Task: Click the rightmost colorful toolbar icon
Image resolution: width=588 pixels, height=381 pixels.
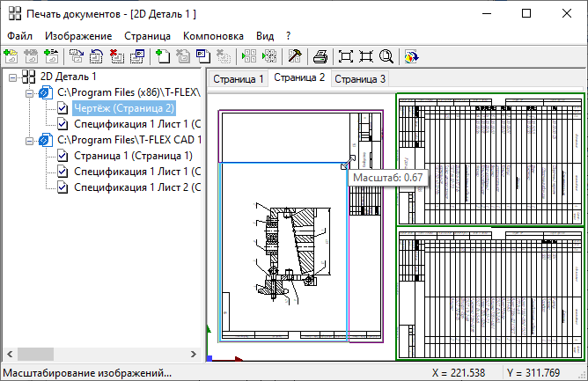Action: tap(410, 56)
